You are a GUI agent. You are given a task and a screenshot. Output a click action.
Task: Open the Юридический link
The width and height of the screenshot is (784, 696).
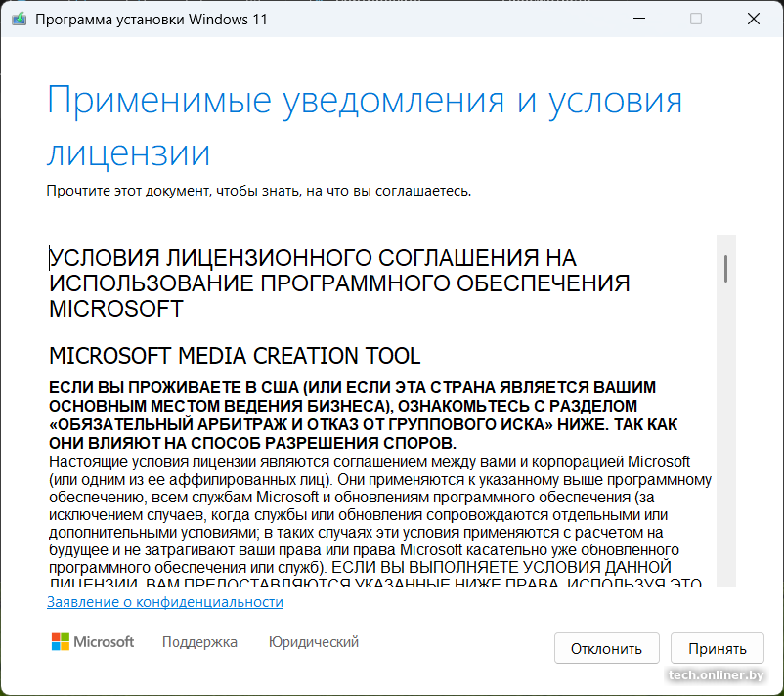(314, 642)
